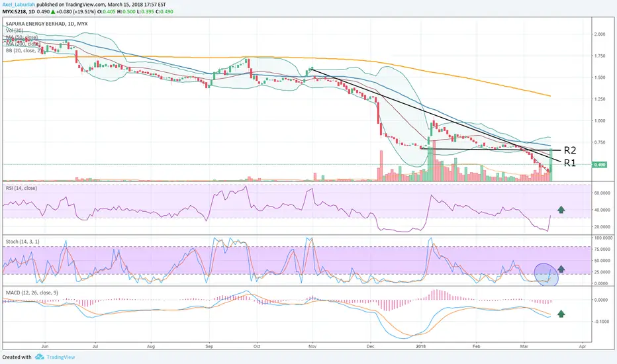617x364 pixels.
Task: Click the green 0.490 current price tag
Action: [599, 165]
